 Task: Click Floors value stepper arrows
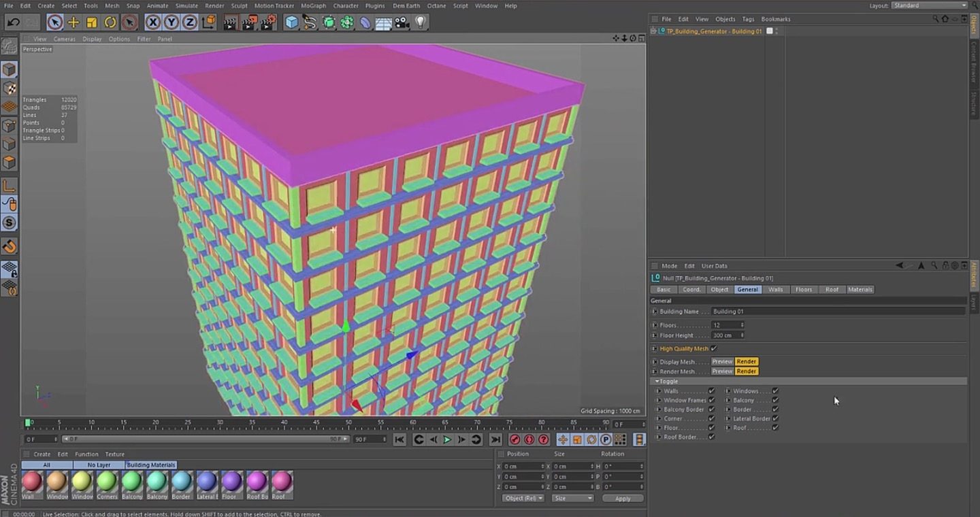pos(742,325)
